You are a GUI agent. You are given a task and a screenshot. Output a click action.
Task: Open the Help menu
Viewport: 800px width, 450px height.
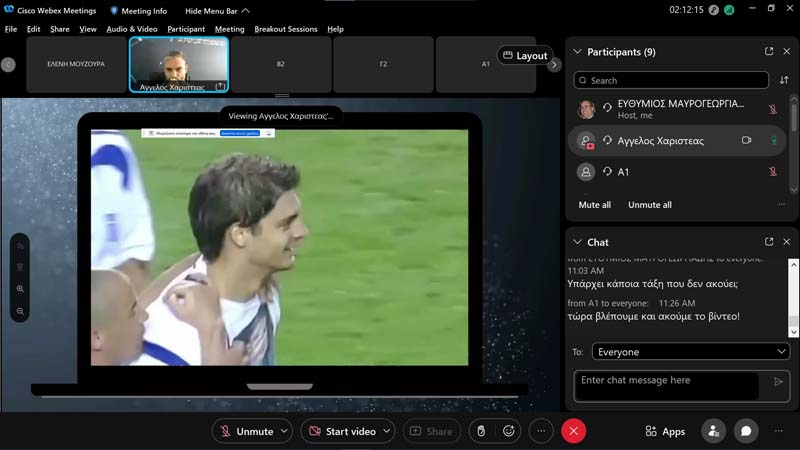335,29
